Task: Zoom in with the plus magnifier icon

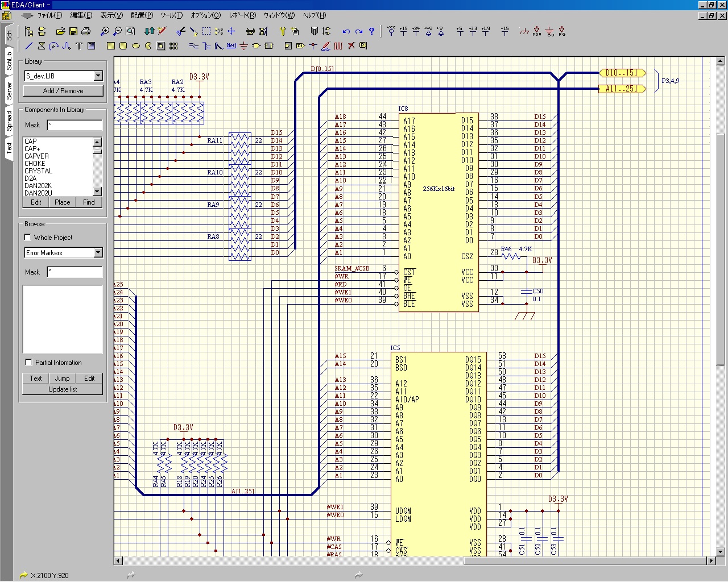Action: tap(105, 31)
